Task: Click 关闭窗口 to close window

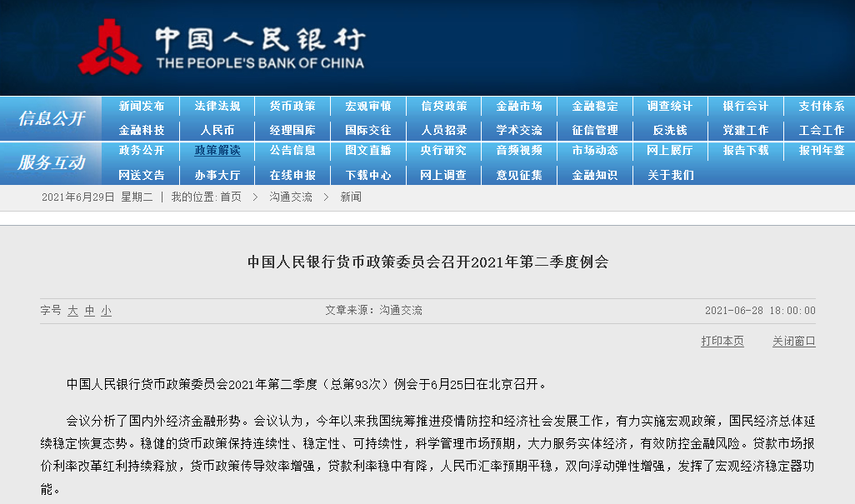Action: click(x=793, y=341)
